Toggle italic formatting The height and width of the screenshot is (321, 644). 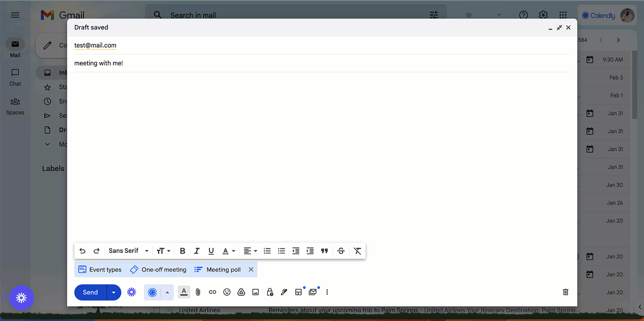point(197,251)
